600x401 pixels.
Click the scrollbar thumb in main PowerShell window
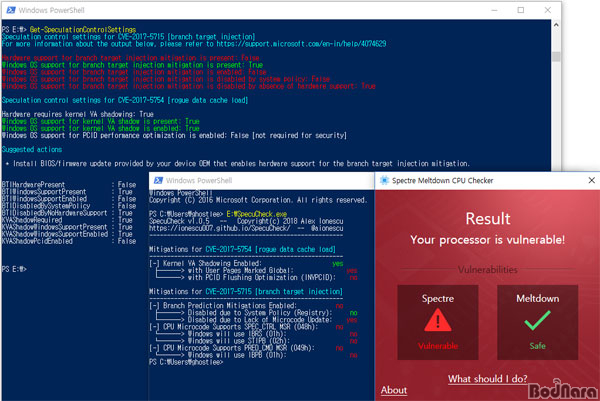(x=556, y=57)
